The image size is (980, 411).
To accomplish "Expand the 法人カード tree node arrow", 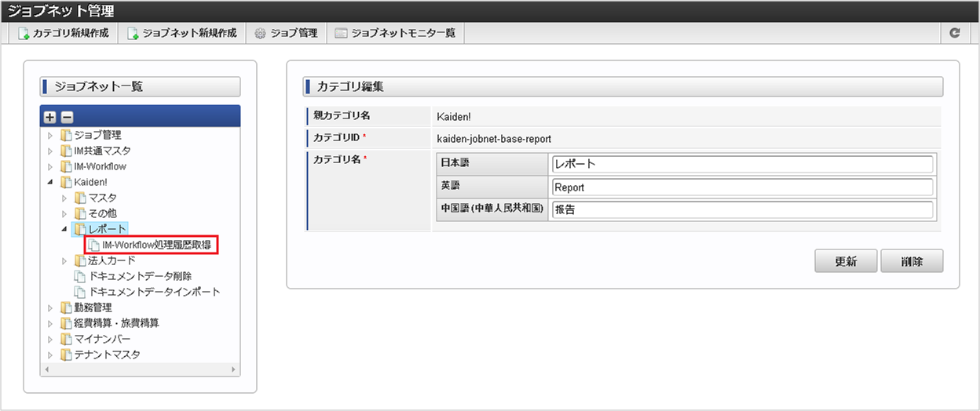I will [65, 260].
